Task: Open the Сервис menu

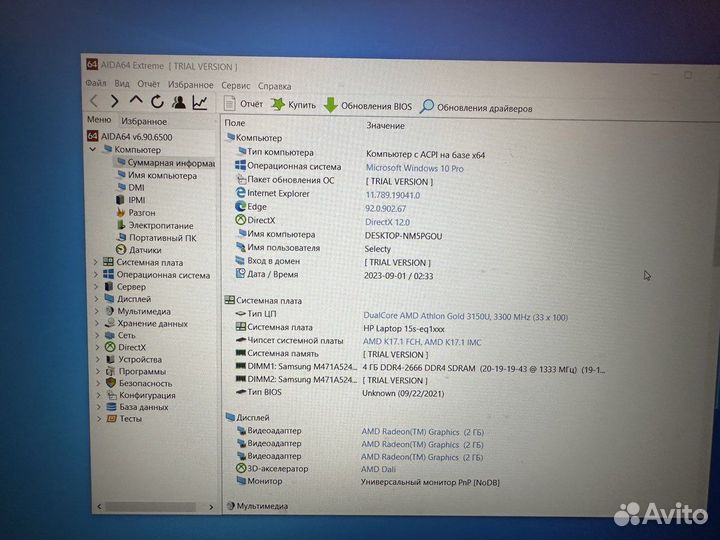Action: click(236, 85)
